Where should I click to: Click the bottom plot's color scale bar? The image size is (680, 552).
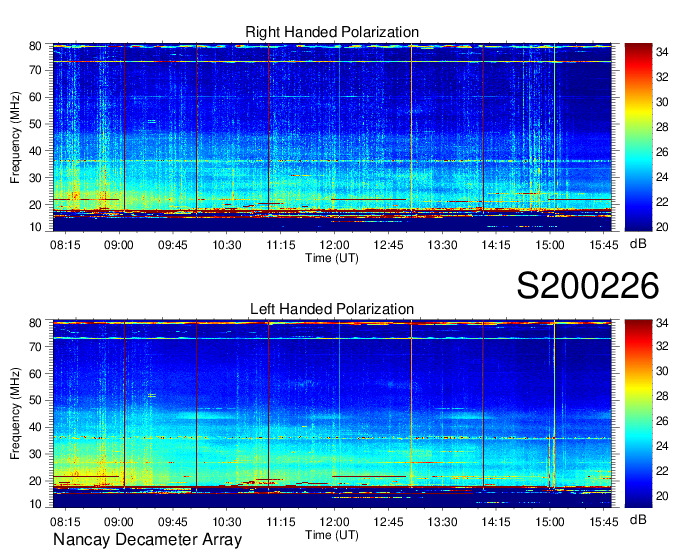click(638, 414)
